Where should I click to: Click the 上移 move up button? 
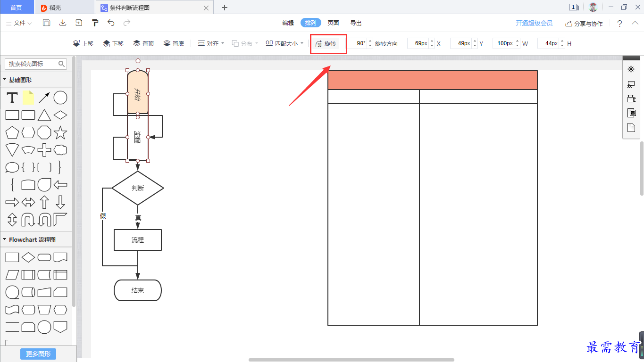83,43
